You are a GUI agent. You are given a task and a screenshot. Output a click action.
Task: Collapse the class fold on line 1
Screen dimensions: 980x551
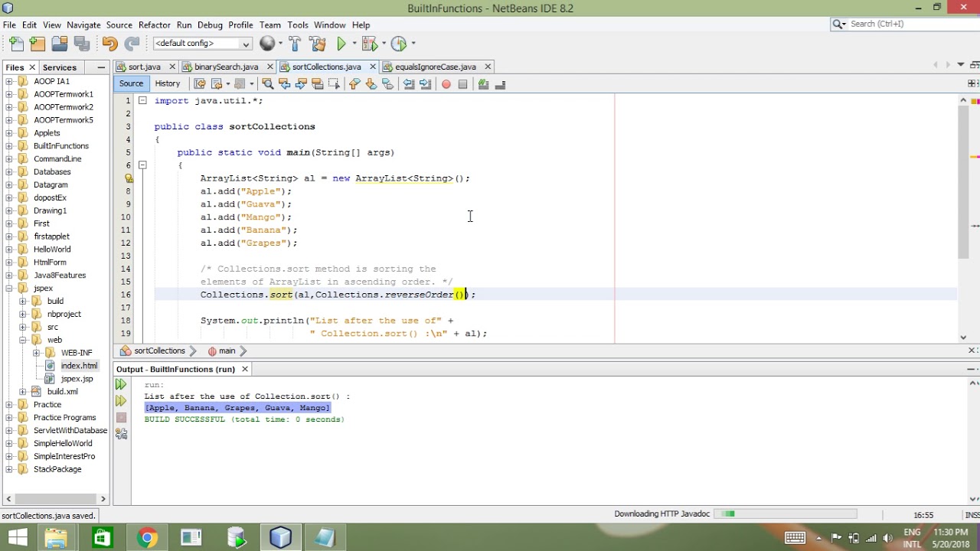pos(142,100)
